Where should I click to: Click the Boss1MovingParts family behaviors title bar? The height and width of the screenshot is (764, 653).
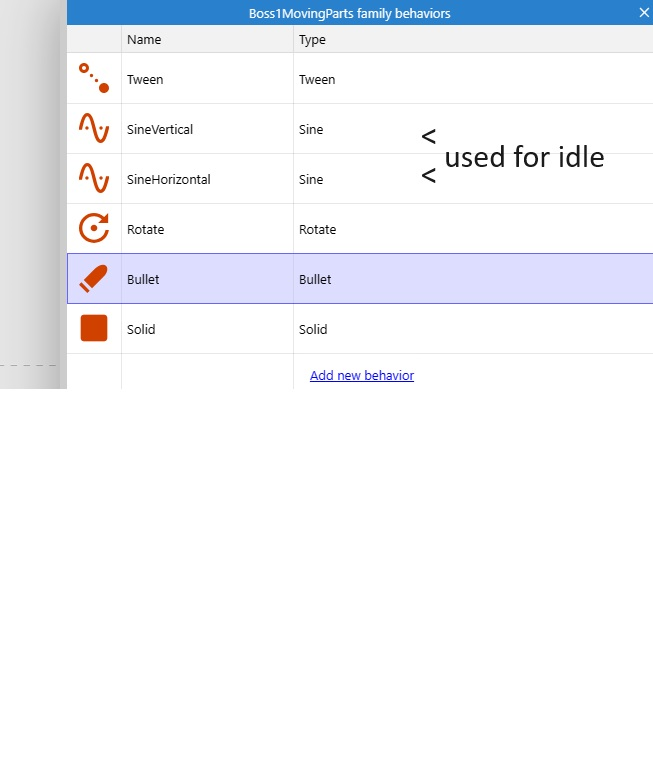349,13
